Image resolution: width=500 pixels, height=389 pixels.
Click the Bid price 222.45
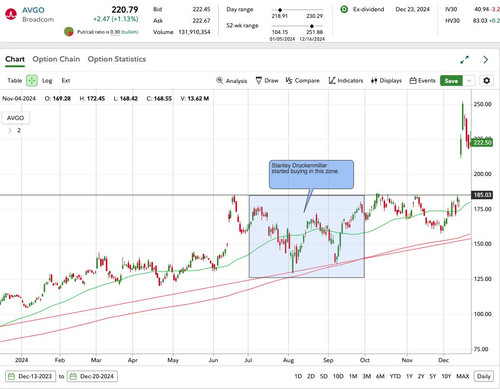click(x=201, y=9)
